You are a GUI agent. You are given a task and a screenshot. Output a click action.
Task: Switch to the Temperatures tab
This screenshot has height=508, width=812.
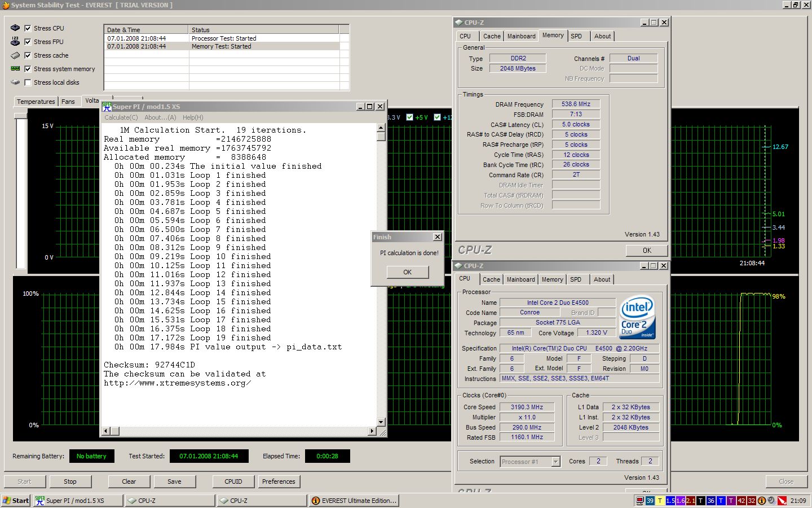click(36, 102)
